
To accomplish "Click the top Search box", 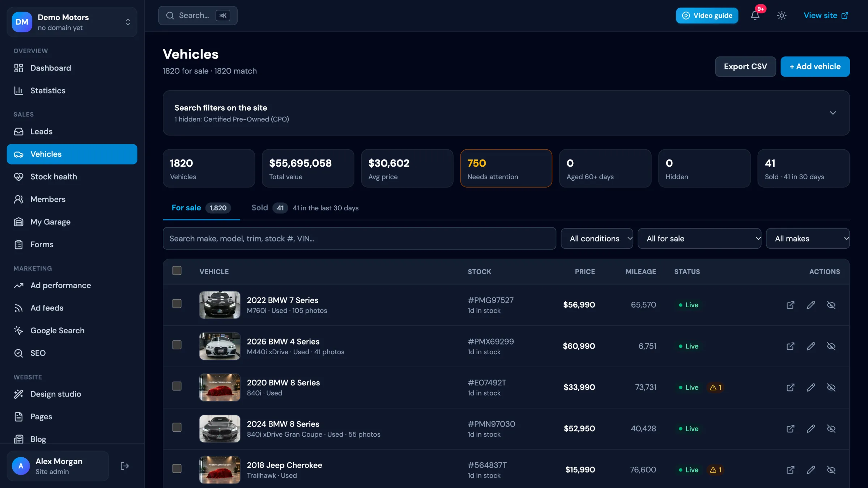I will coord(198,16).
